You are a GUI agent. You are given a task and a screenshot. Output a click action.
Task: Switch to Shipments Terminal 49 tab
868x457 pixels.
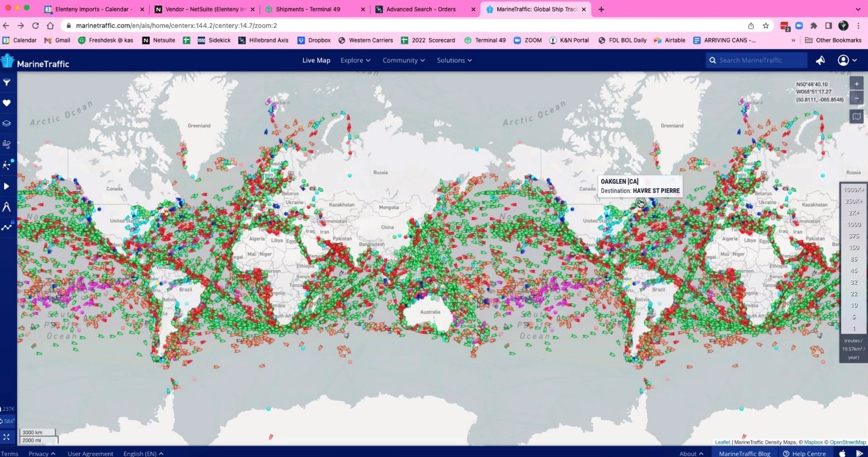pyautogui.click(x=314, y=9)
